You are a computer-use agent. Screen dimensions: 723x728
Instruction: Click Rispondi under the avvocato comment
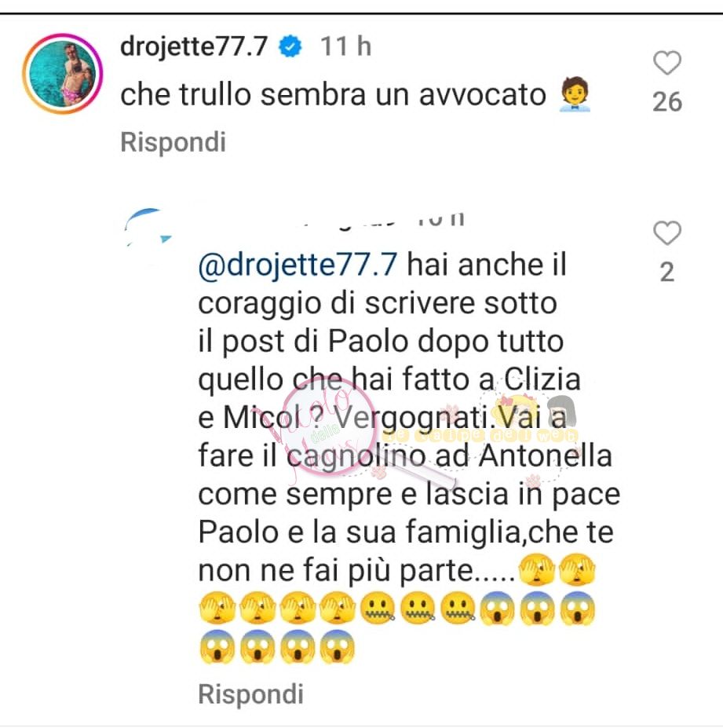173,141
